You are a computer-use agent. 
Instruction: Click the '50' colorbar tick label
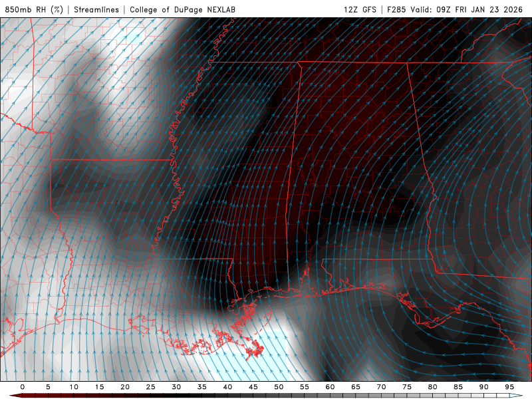pyautogui.click(x=279, y=387)
